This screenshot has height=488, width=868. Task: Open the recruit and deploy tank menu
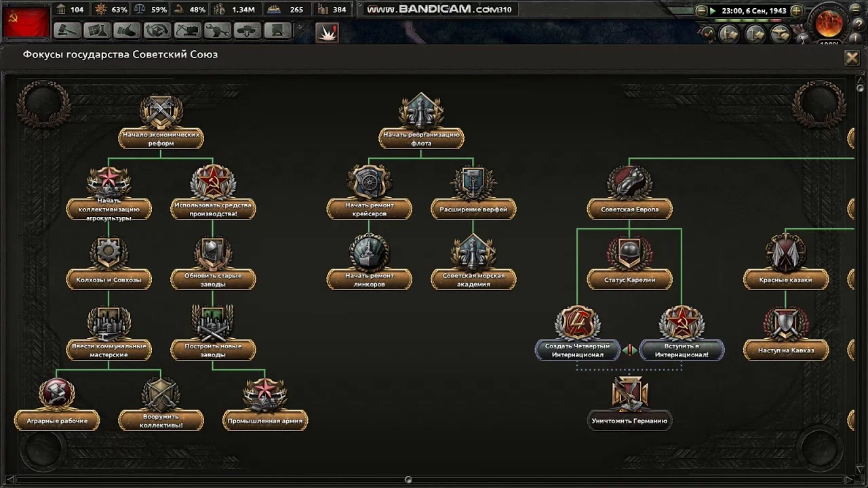248,30
